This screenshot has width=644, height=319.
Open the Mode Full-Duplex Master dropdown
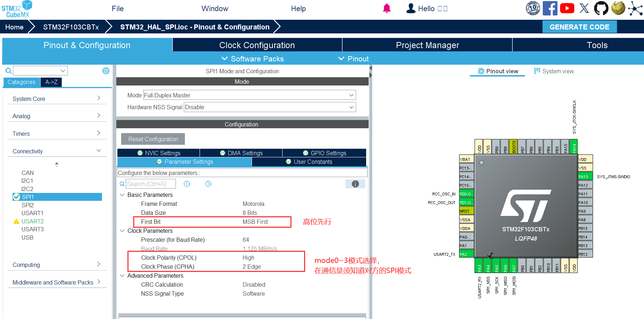249,95
